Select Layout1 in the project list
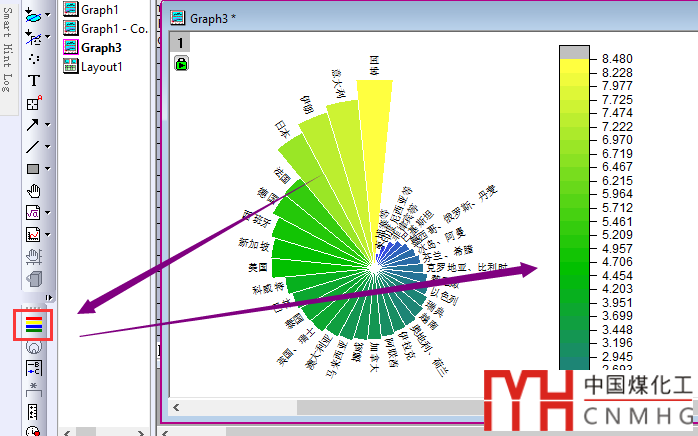698x436 pixels. (102, 66)
